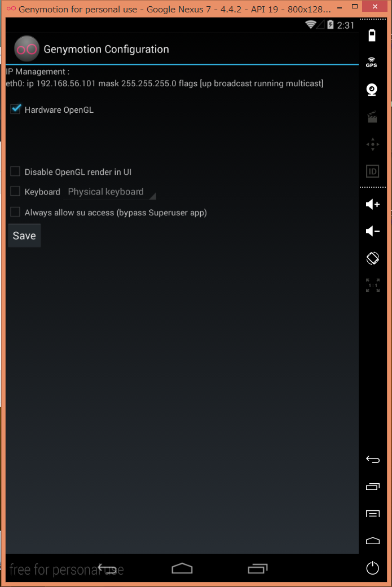
Task: Uncheck the Hardware OpenGL checkbox
Action: [x=15, y=109]
